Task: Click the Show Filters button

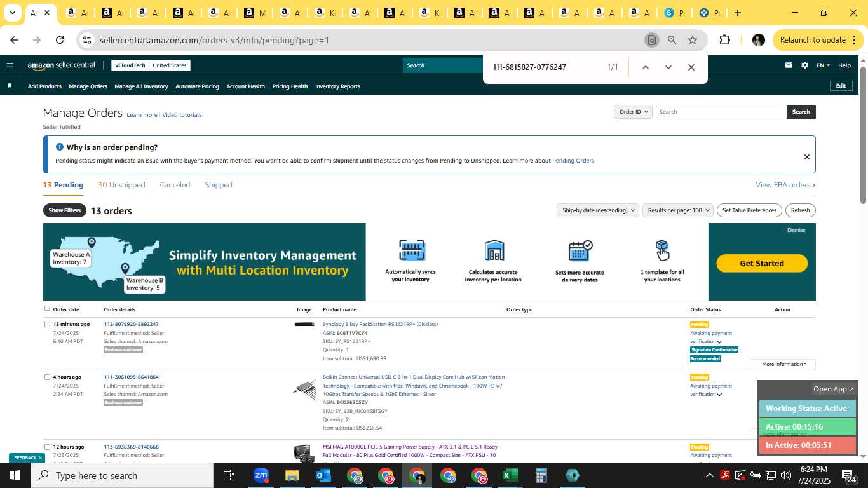Action: pyautogui.click(x=65, y=210)
